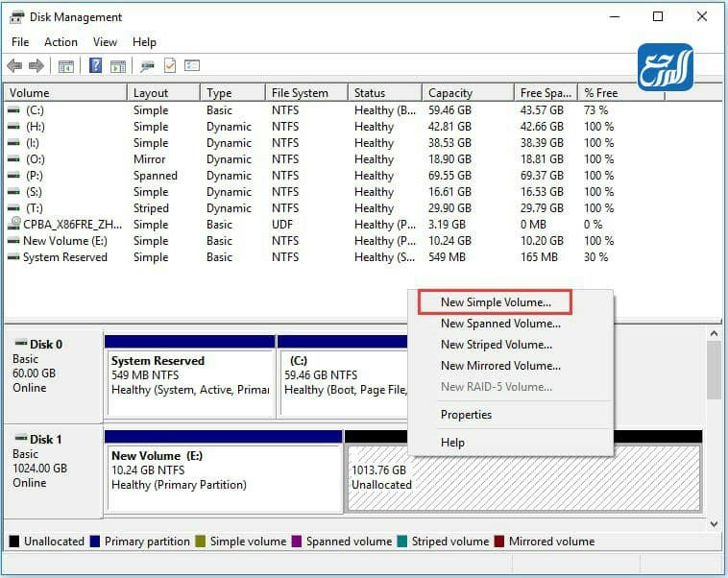
Task: Click the Connect/Rescan disk toolbar icon
Action: (147, 66)
